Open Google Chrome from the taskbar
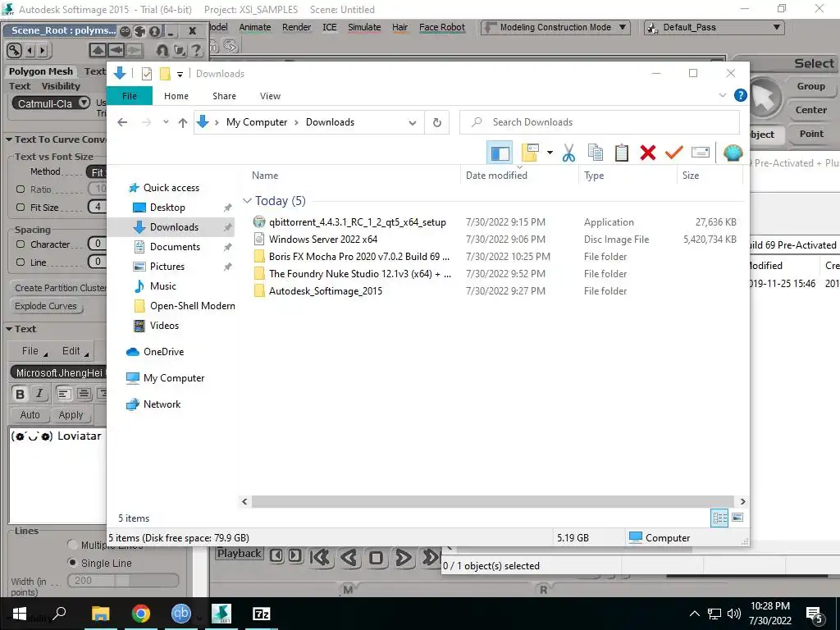This screenshot has height=630, width=840. (x=140, y=614)
